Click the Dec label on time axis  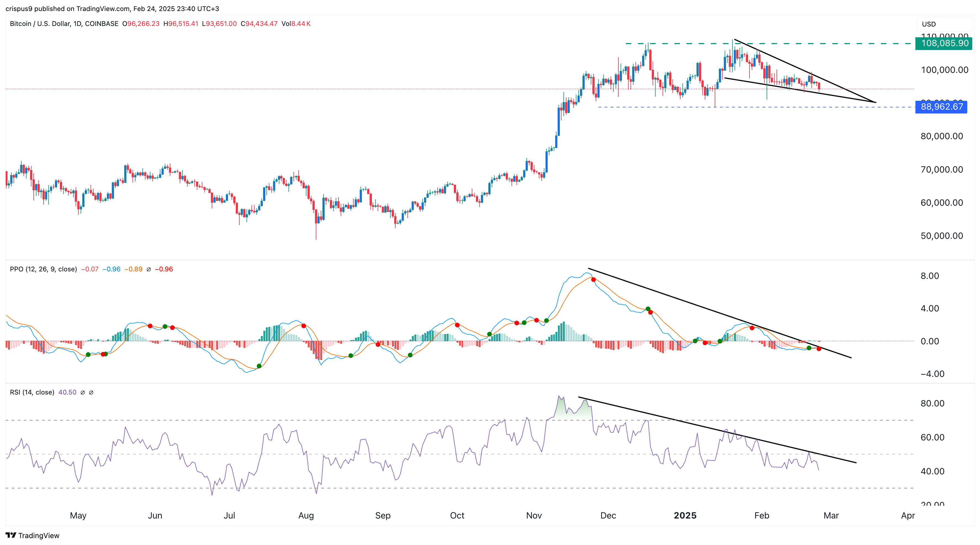pyautogui.click(x=608, y=515)
